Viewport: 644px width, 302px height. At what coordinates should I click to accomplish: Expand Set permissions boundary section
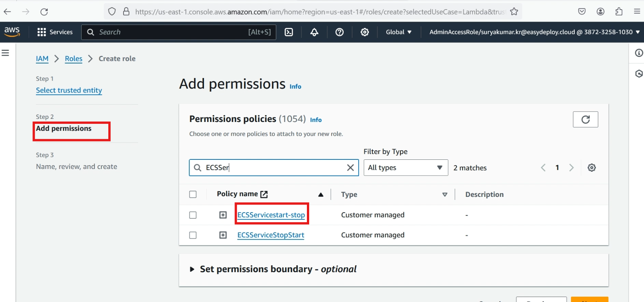click(192, 270)
